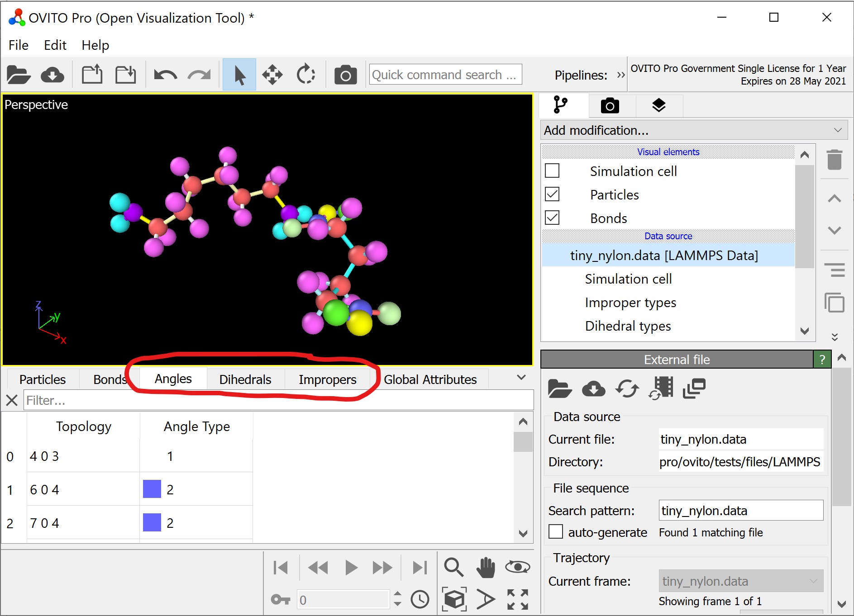Open the Overlays layers tab icon
854x616 pixels.
pos(658,105)
